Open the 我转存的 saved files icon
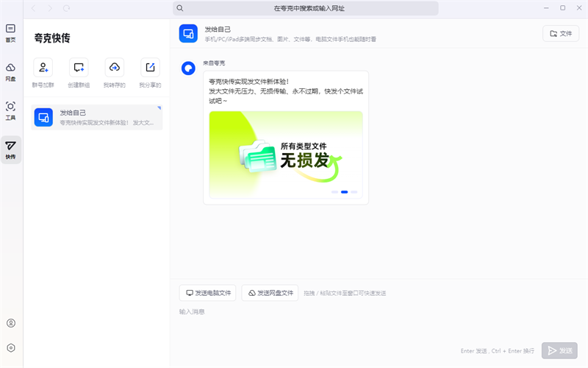 coord(115,68)
